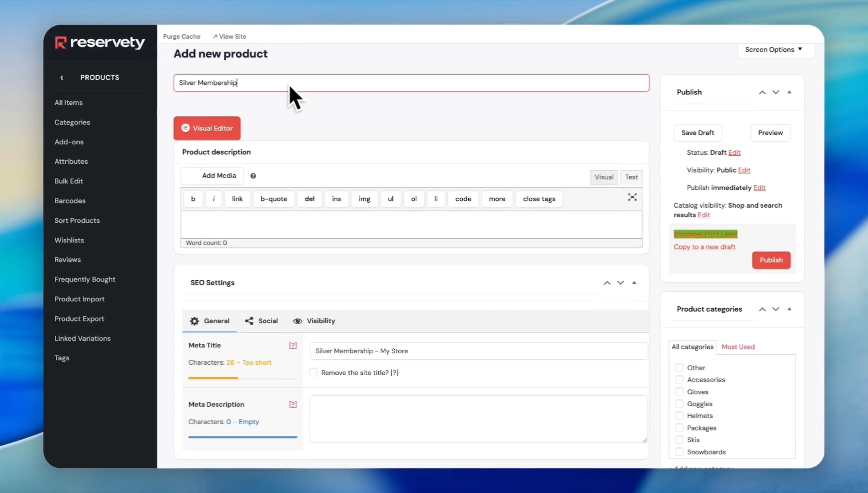Click the help icon beside Add Media
The height and width of the screenshot is (493, 868).
(253, 176)
